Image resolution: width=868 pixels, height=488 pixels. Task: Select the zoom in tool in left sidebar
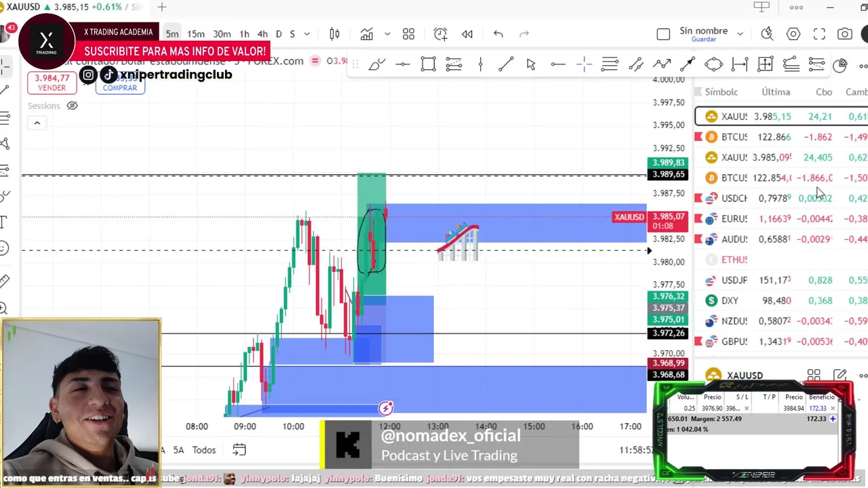[x=4, y=308]
